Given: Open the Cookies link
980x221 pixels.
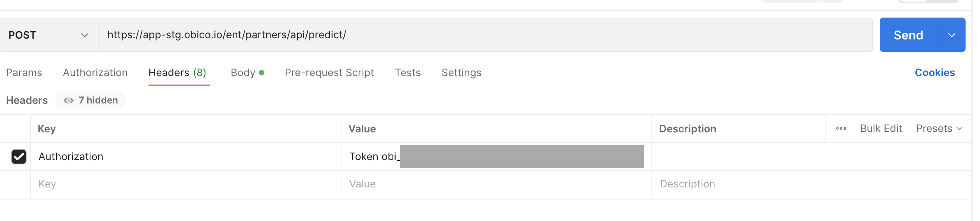Looking at the screenshot, I should (935, 73).
